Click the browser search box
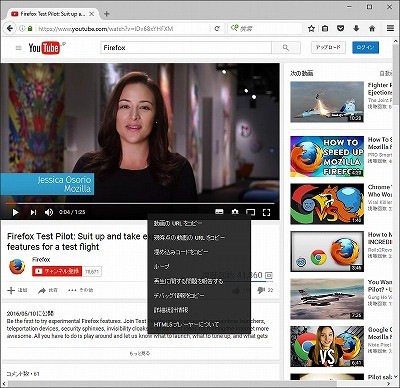The height and width of the screenshot is (388, 400). [265, 29]
